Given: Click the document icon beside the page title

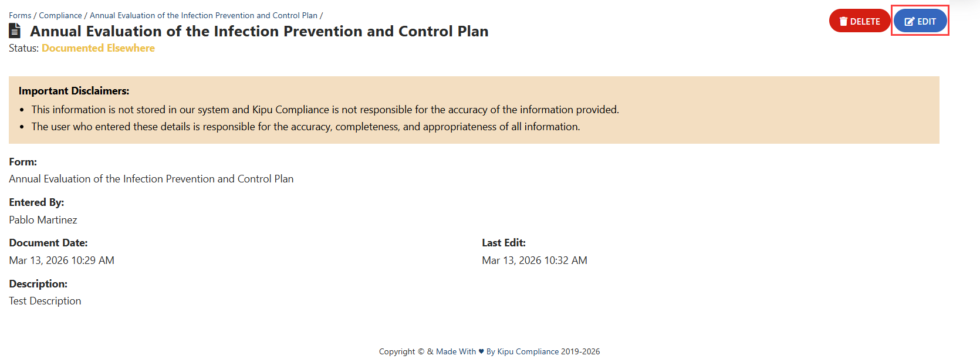Looking at the screenshot, I should coord(15,31).
